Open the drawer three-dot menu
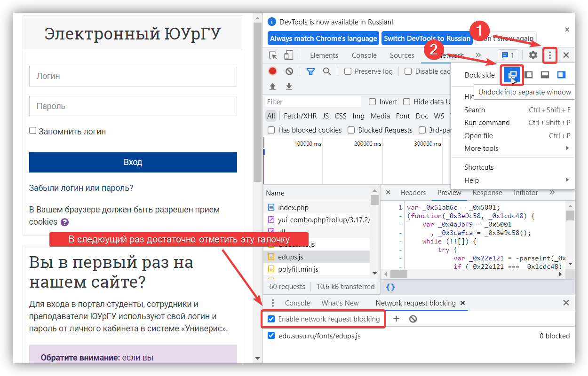Image resolution: width=588 pixels, height=376 pixels. [273, 303]
